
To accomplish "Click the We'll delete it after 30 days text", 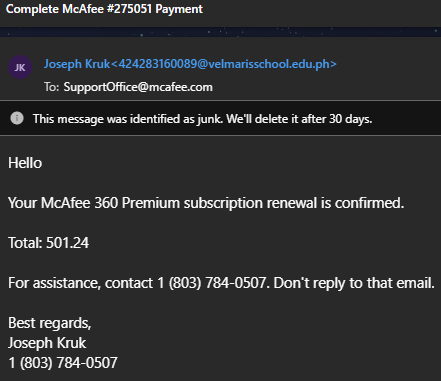I will pyautogui.click(x=299, y=119).
